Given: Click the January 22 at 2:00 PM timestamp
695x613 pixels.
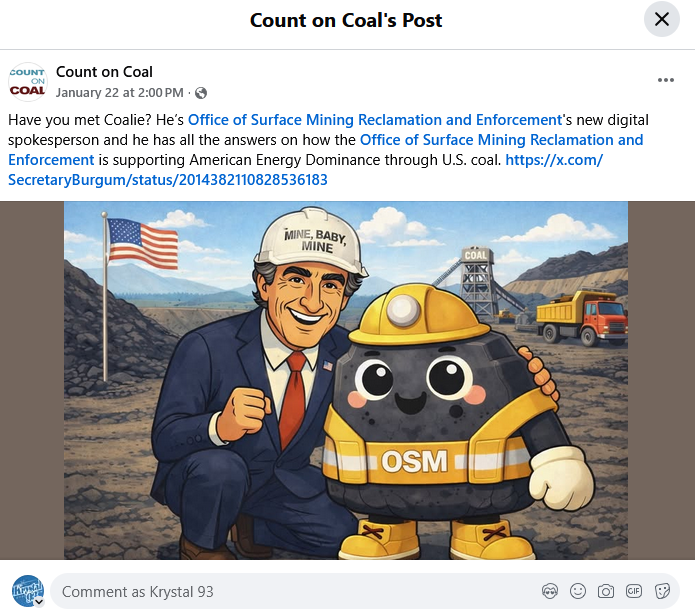Looking at the screenshot, I should click(119, 93).
